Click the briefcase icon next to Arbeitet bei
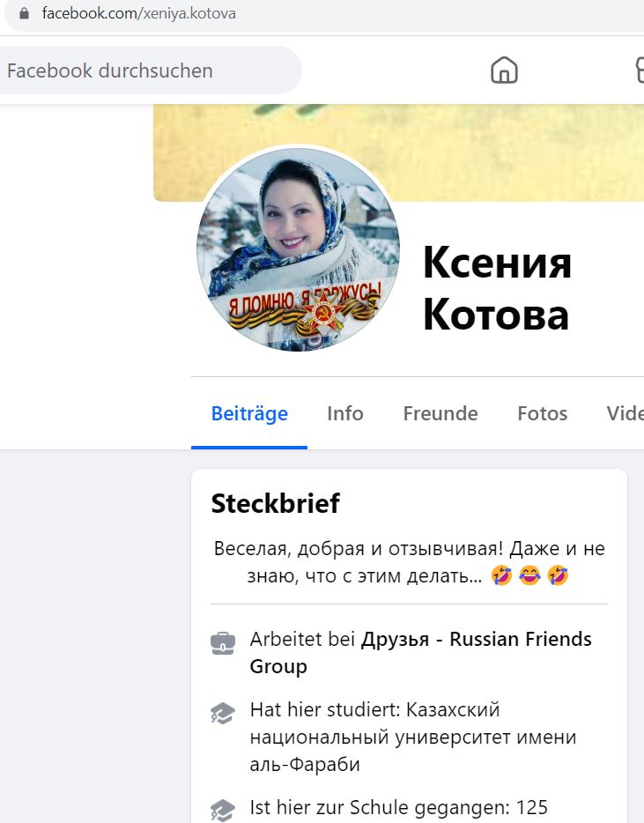 [223, 643]
